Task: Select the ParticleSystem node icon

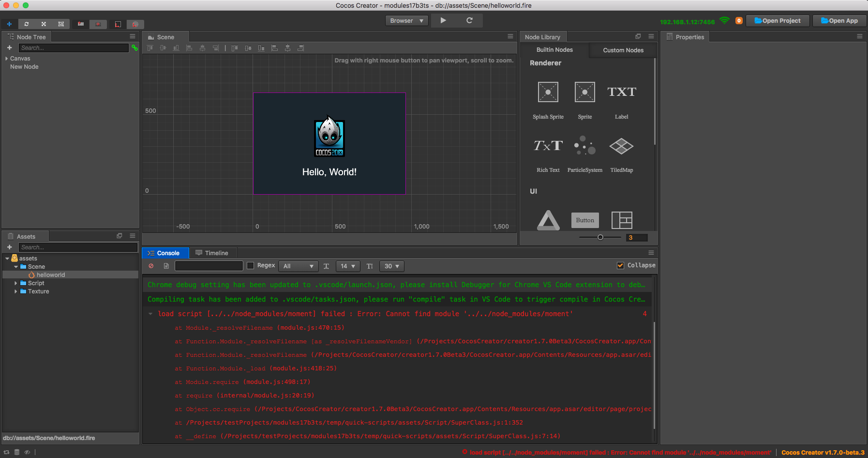Action: click(585, 146)
